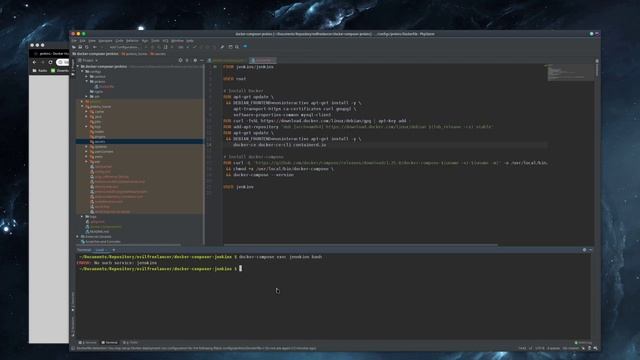Image resolution: width=640 pixels, height=360 pixels.
Task: Hide the terminal panel with minimize icon
Action: [x=591, y=250]
